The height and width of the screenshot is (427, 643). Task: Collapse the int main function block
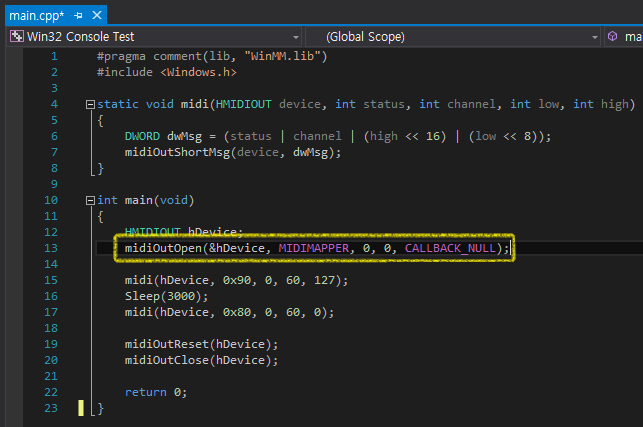pos(91,200)
